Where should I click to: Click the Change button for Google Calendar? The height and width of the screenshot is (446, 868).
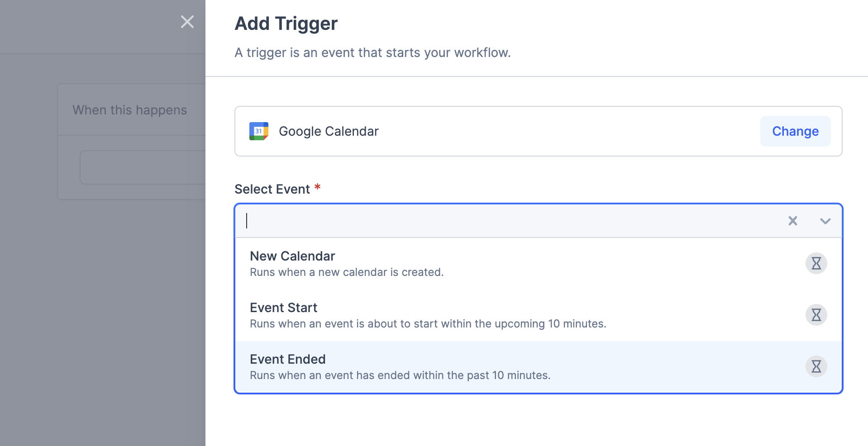795,131
